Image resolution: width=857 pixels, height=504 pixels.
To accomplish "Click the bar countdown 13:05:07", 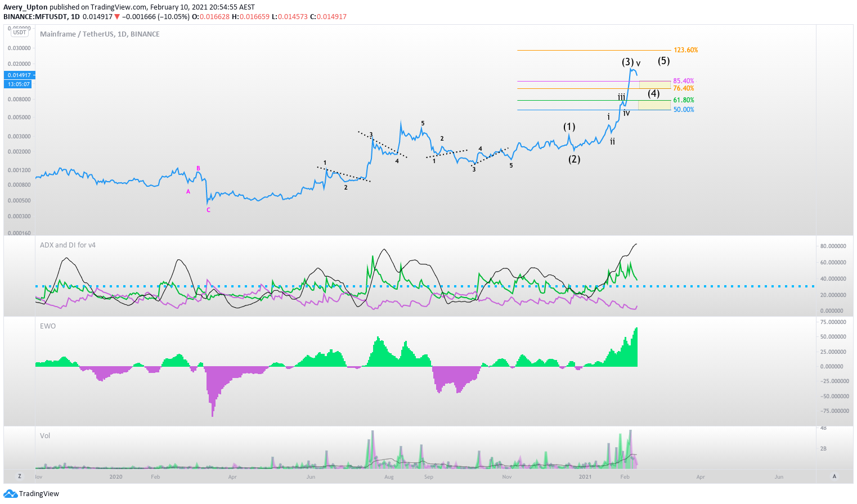I will point(19,84).
